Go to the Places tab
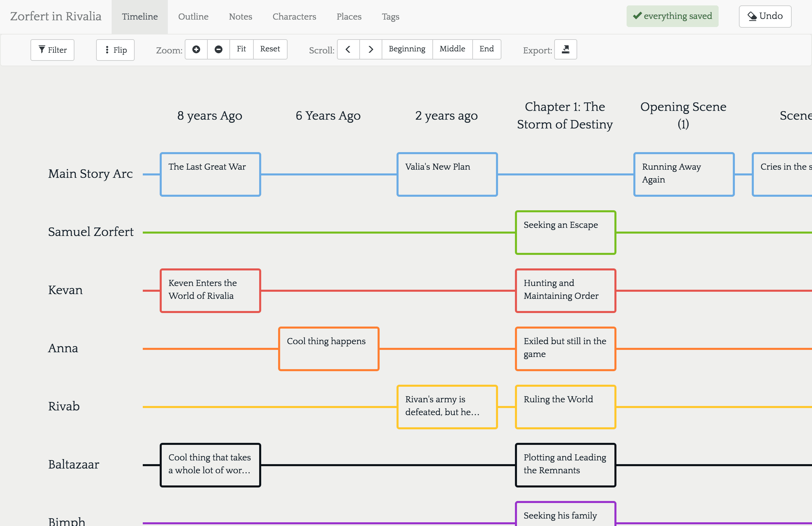The width and height of the screenshot is (812, 526). tap(349, 17)
